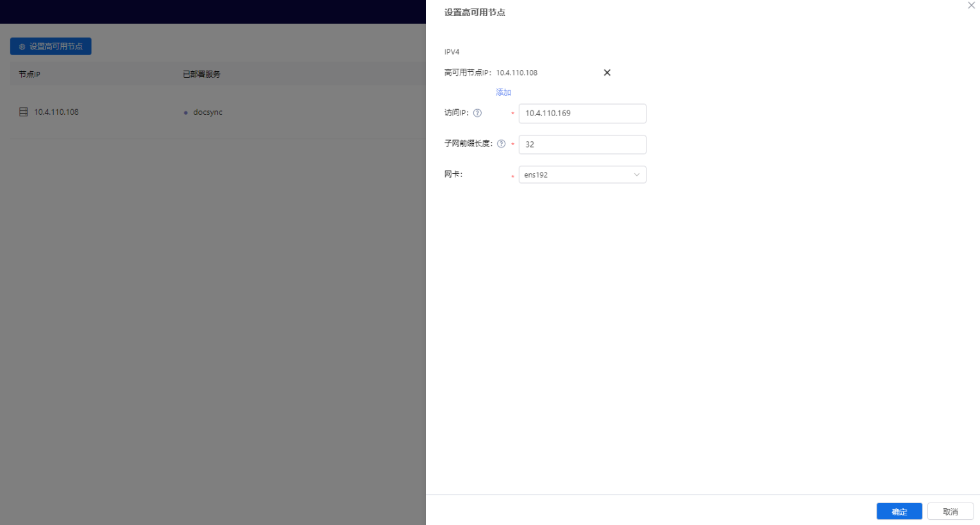Show help tooltip for 访问IP
The image size is (980, 525).
tap(477, 113)
